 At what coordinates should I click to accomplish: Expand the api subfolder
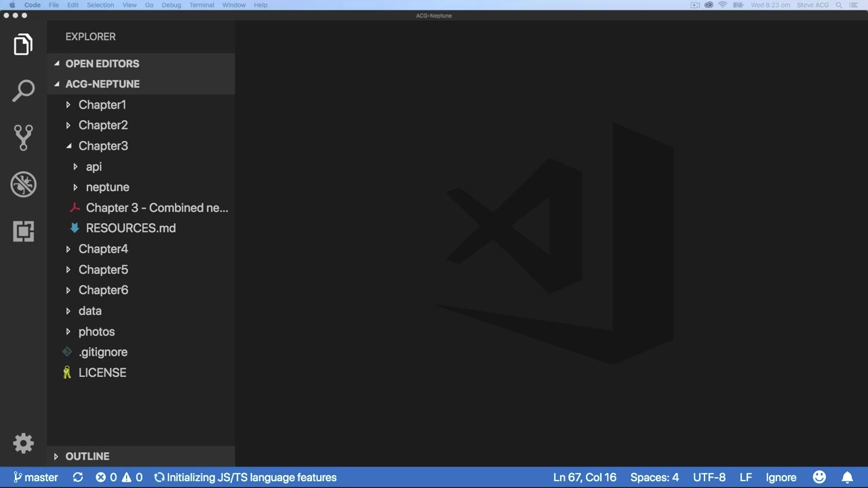[x=141, y=167]
